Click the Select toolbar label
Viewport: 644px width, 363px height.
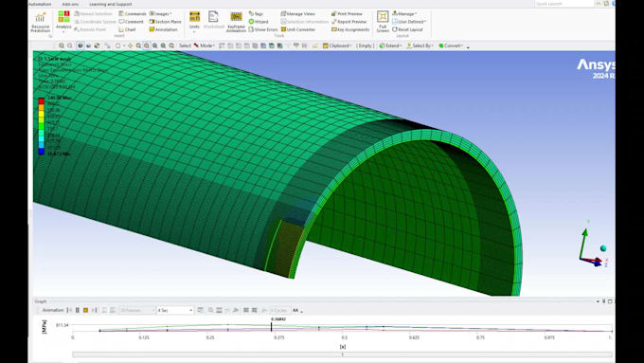[185, 45]
